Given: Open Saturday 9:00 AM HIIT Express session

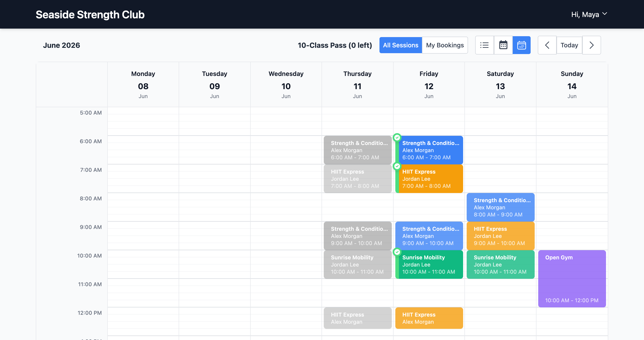Looking at the screenshot, I should tap(500, 236).
